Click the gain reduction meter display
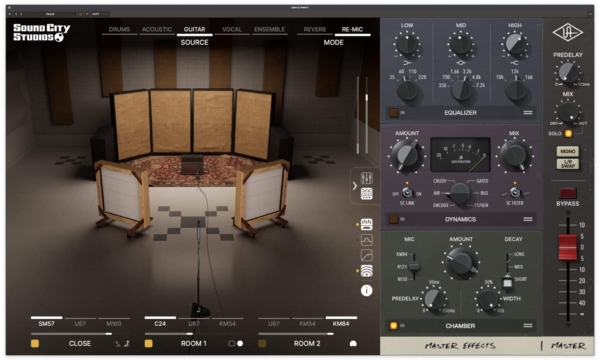 tap(460, 155)
